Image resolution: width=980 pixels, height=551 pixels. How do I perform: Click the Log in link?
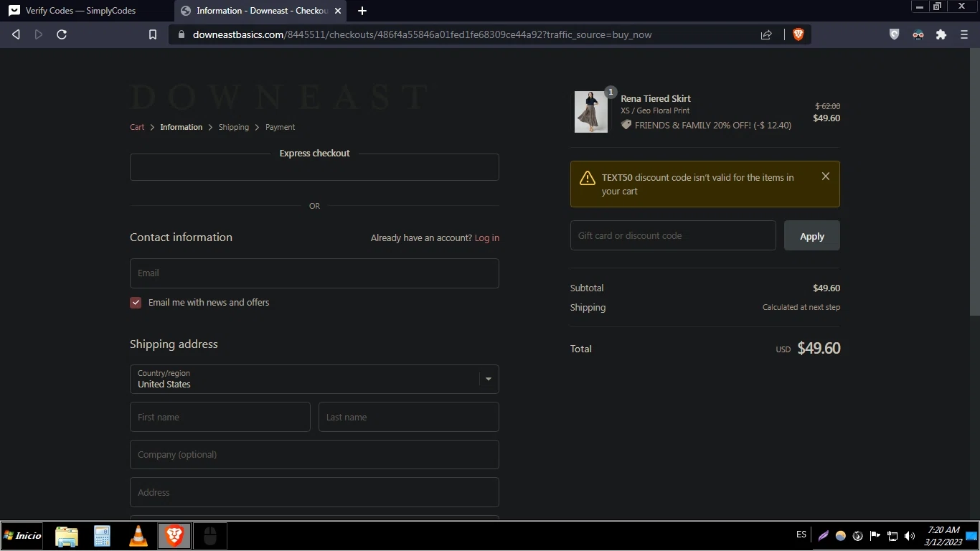click(487, 238)
